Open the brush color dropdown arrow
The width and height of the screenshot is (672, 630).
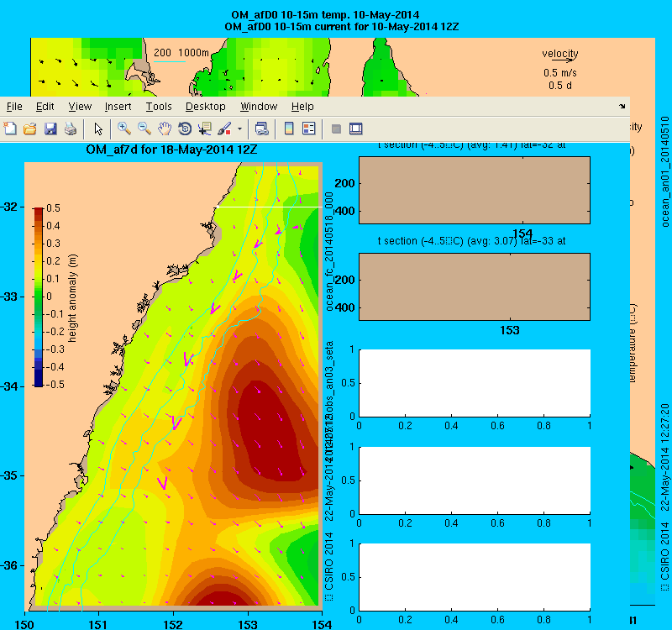click(x=239, y=129)
